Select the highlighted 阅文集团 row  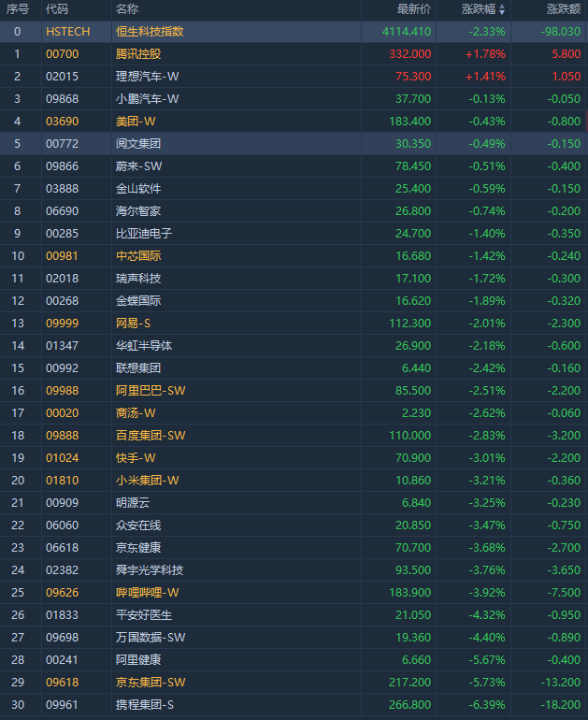click(294, 144)
